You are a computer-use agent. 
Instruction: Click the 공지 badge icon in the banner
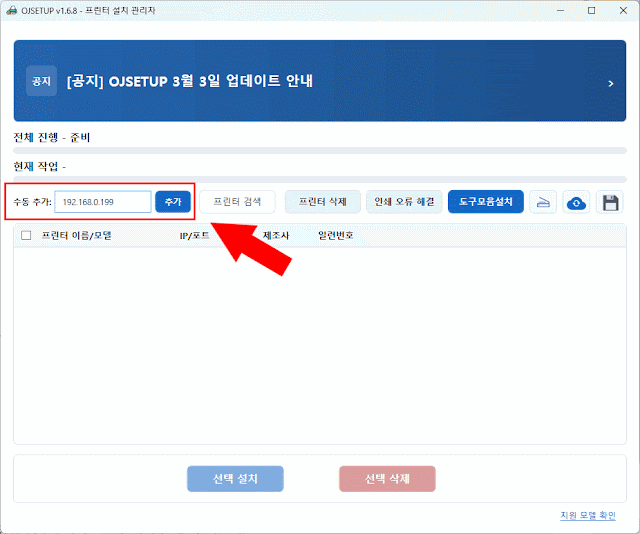coord(41,80)
